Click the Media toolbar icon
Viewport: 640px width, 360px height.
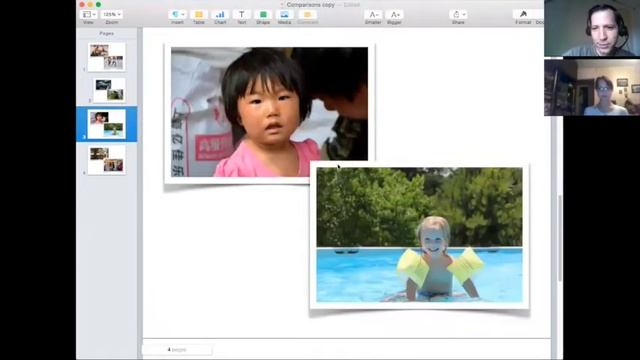(284, 15)
